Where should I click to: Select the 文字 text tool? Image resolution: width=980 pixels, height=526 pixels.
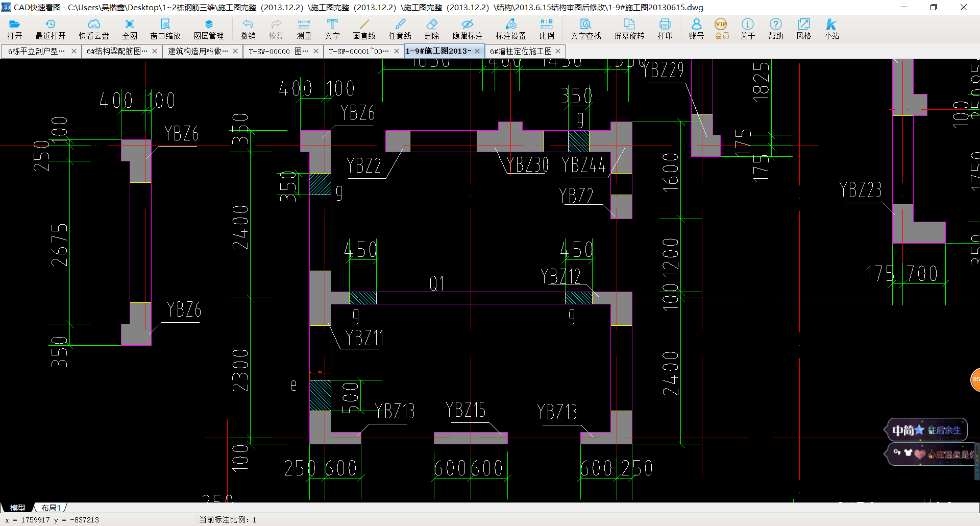(332, 29)
